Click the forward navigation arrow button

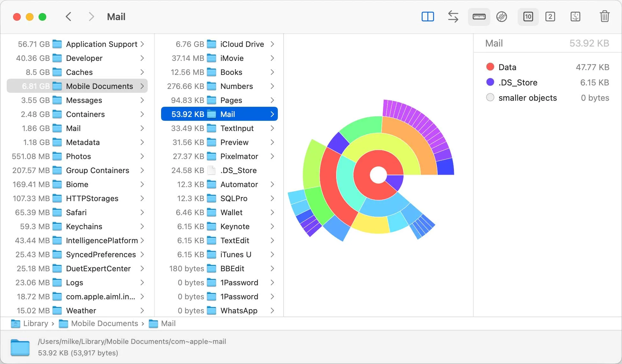point(90,17)
